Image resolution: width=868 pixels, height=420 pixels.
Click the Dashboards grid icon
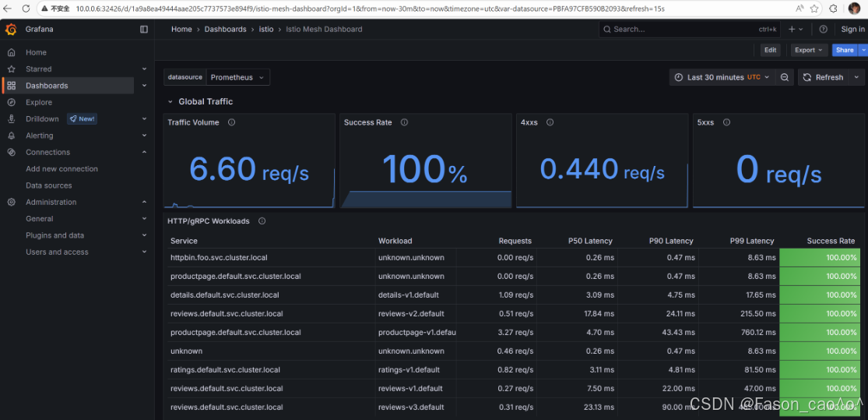click(11, 86)
